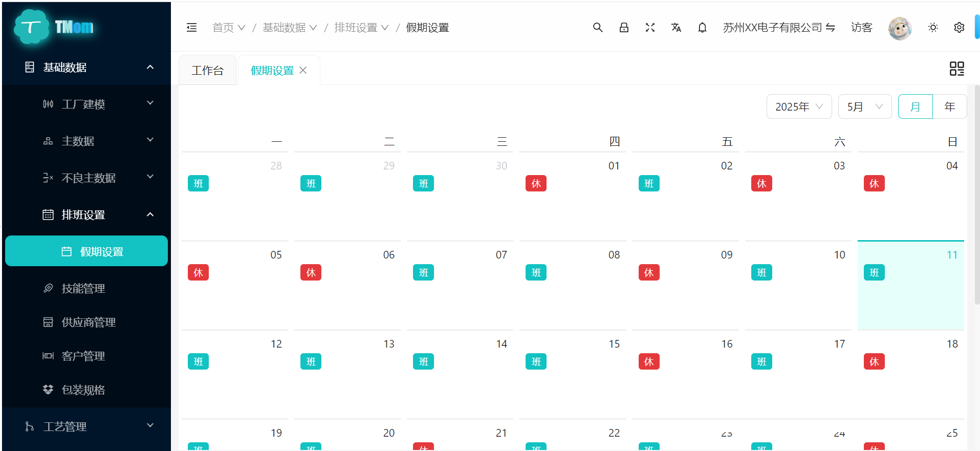Open the notification bell
Screen dimensions: 980x451
tap(702, 28)
